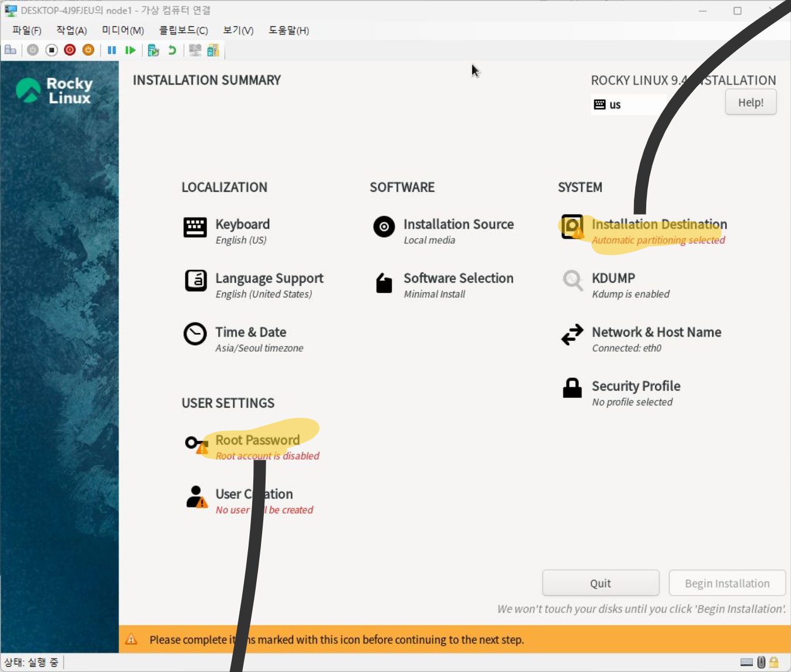The image size is (791, 672).
Task: Open the Keyboard setting label
Action: (242, 224)
